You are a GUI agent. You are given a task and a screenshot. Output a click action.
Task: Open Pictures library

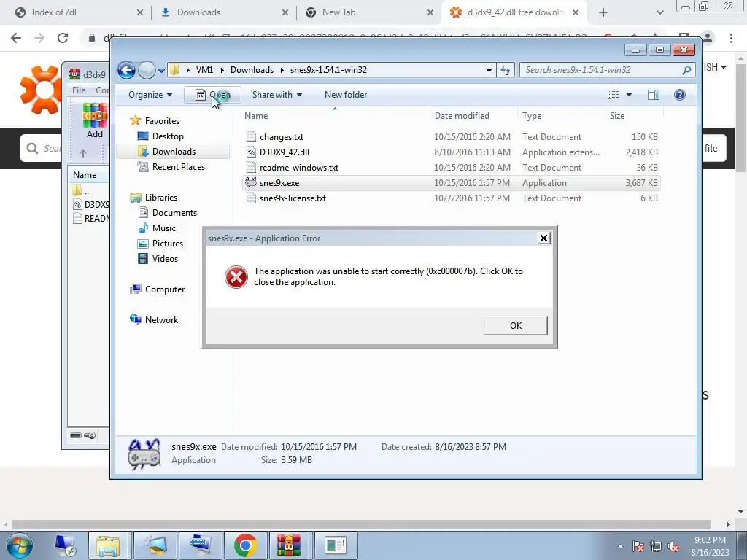[167, 244]
